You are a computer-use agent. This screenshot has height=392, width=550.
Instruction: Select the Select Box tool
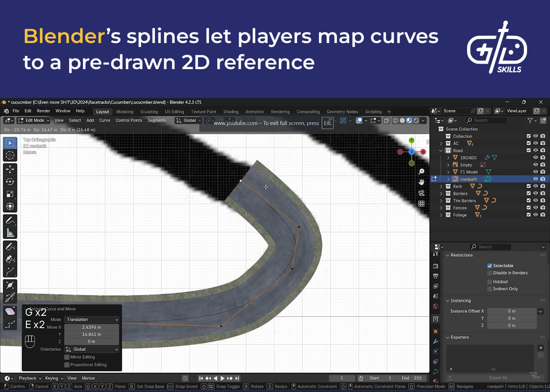[x=10, y=143]
